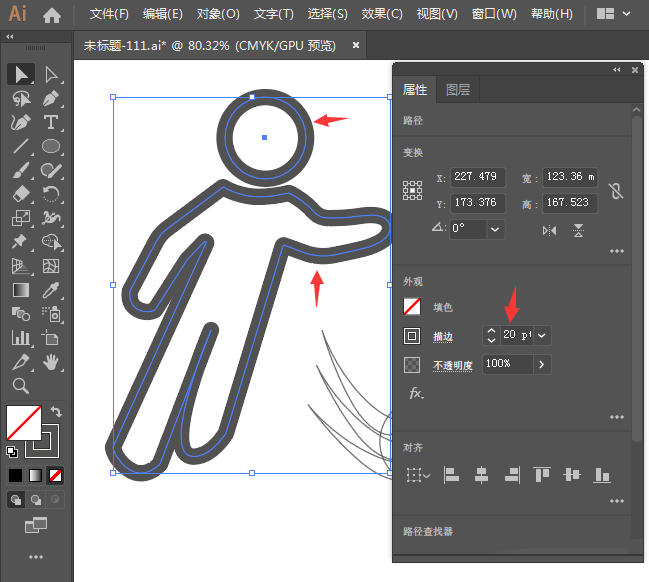Pick the Paintbrush tool
Viewport: 649px width, 582px height.
click(21, 170)
